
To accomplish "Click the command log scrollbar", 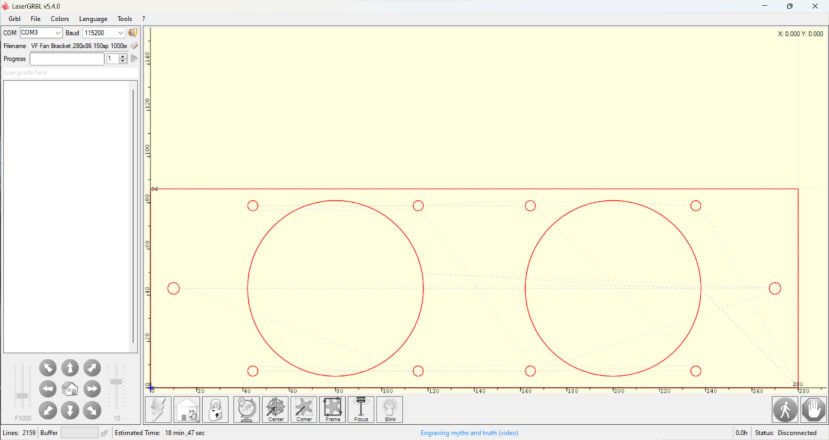I will click(x=133, y=217).
